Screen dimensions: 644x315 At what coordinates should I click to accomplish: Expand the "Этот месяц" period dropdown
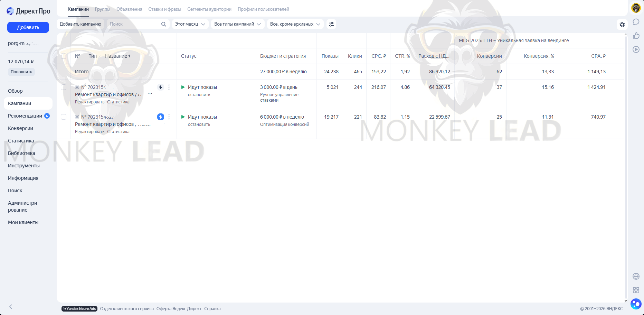[190, 24]
